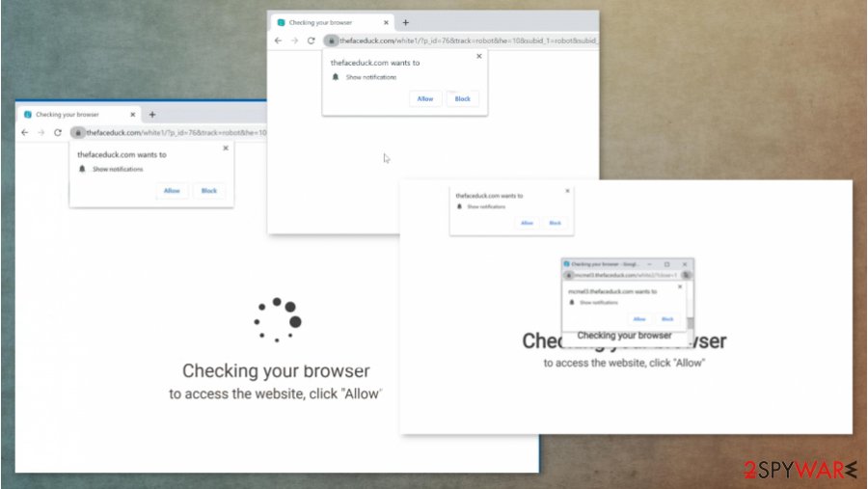The height and width of the screenshot is (489, 868).
Task: Close the notification prompt in the top window
Action: pos(478,56)
